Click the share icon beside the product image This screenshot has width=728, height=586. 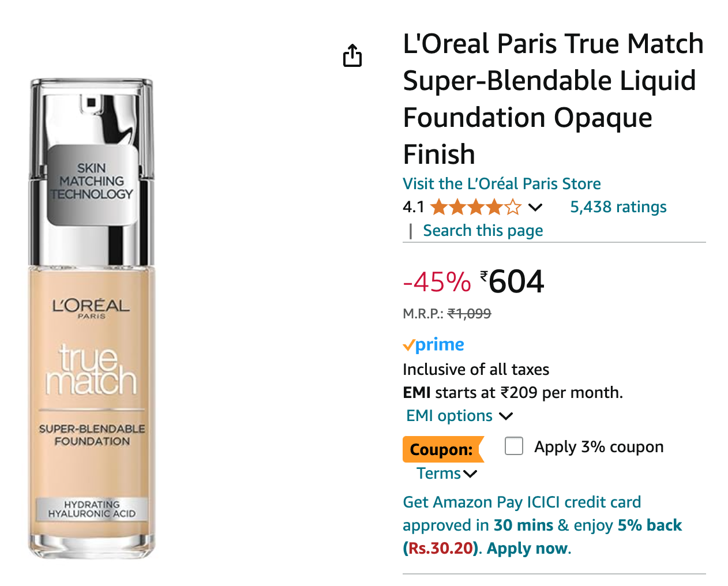click(352, 55)
